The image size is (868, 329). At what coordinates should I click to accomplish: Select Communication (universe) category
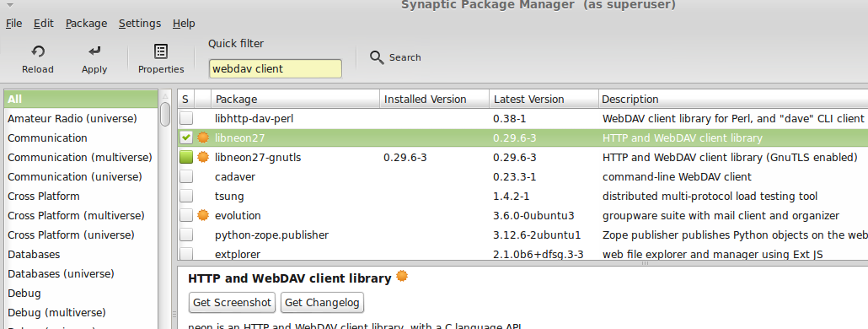[x=82, y=176]
